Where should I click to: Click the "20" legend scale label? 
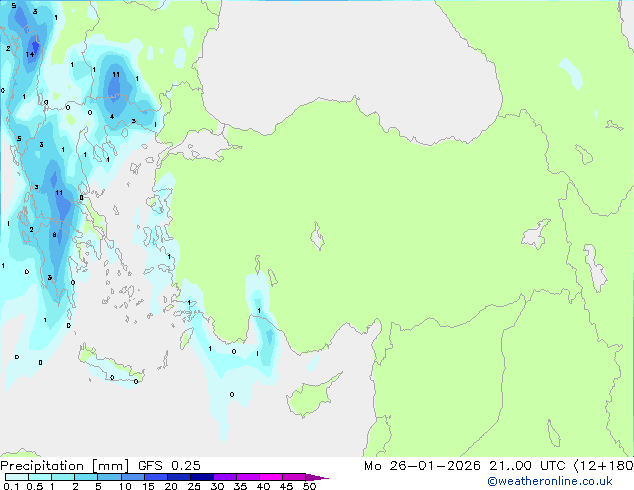[171, 486]
